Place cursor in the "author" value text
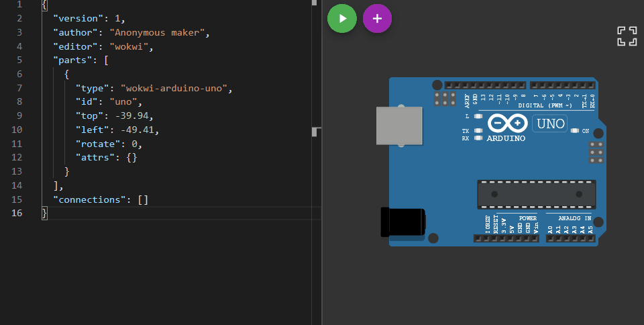Viewport: 644px width, 325px height. click(161, 32)
